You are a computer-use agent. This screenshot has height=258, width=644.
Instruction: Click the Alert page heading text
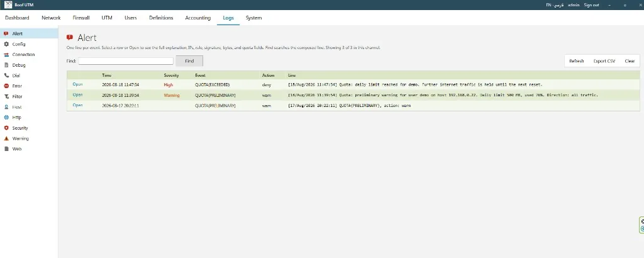[87, 38]
